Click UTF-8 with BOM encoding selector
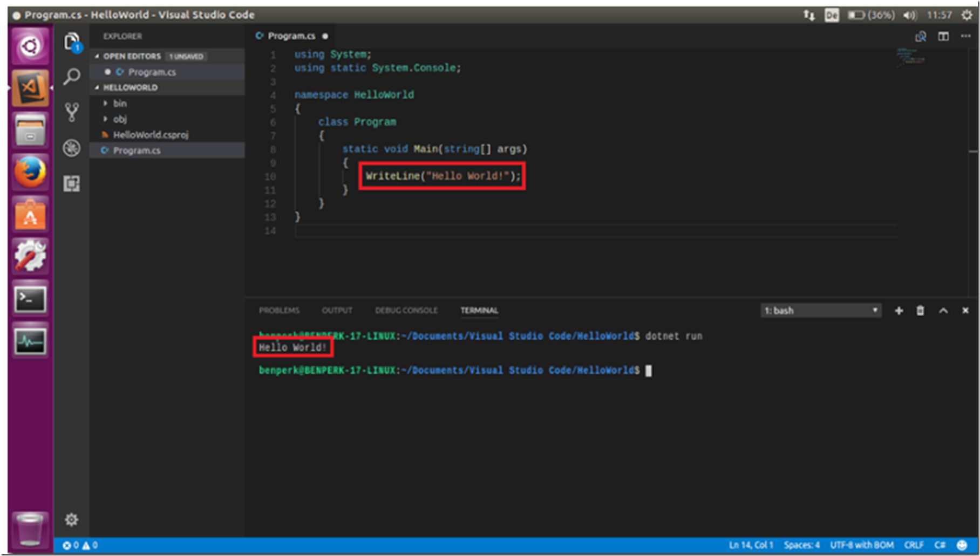Image resolution: width=980 pixels, height=556 pixels. (862, 545)
